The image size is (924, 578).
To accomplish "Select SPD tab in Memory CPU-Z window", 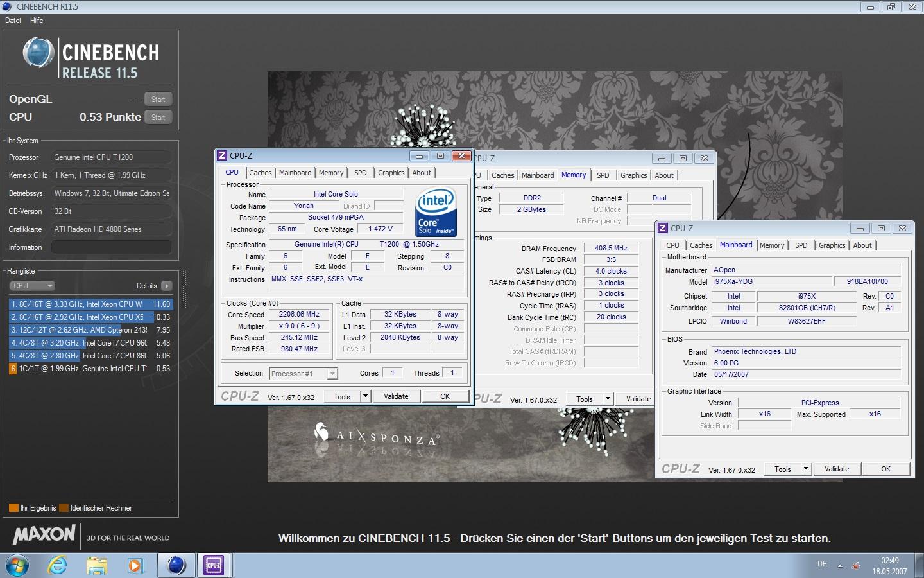I will click(603, 175).
